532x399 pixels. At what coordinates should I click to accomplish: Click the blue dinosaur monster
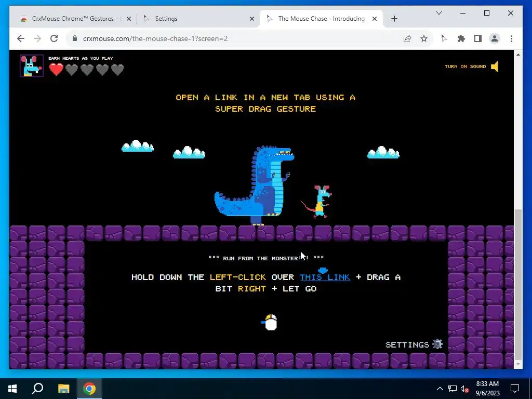pyautogui.click(x=254, y=185)
